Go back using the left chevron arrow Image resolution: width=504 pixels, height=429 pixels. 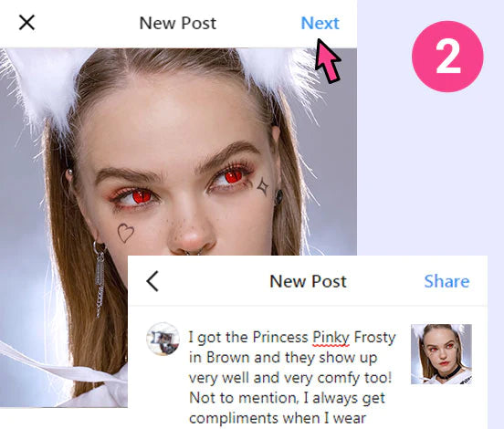(152, 281)
